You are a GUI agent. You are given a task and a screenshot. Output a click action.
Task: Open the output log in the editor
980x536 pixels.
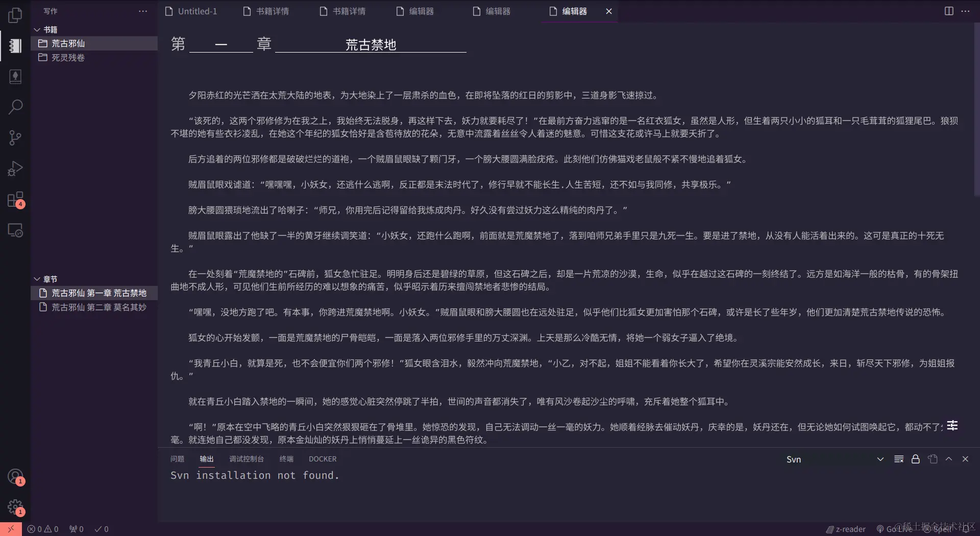(933, 459)
